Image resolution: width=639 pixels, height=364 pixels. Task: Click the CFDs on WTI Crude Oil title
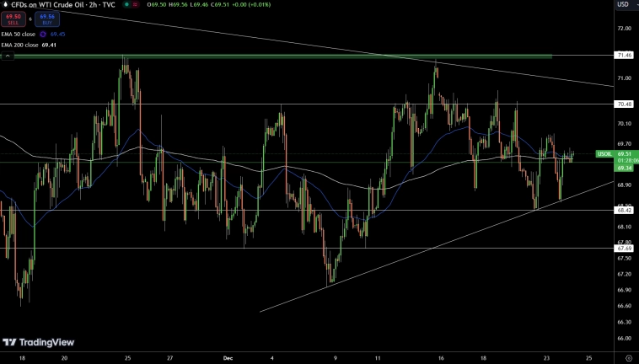(x=62, y=5)
